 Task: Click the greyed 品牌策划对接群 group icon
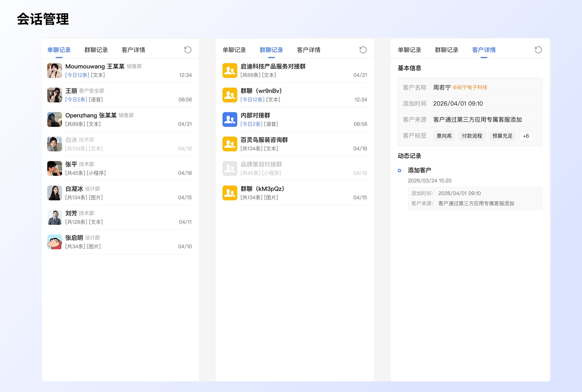(230, 169)
